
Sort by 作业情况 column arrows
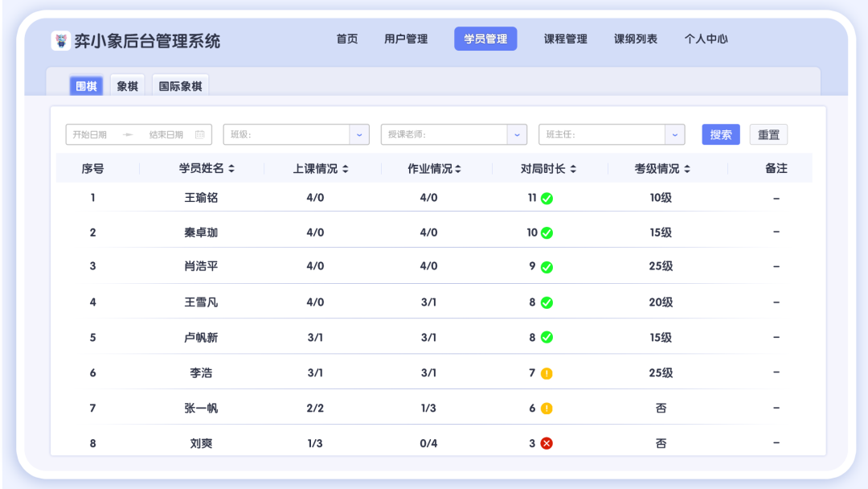(458, 169)
